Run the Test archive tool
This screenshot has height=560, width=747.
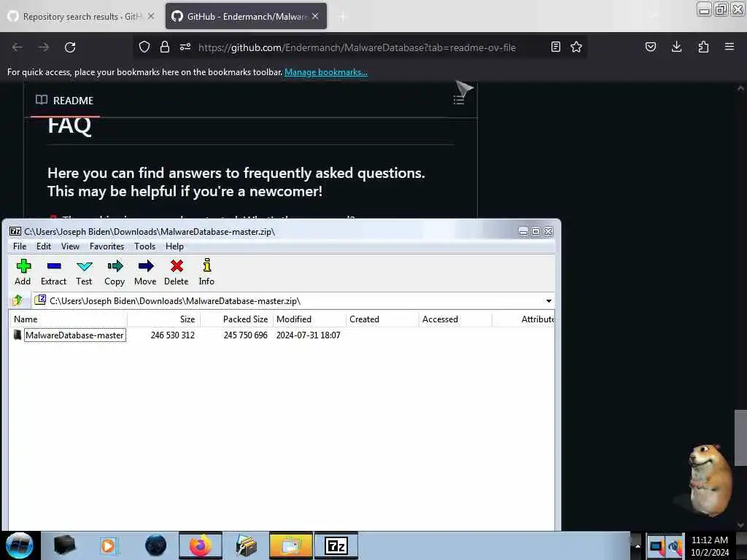point(84,272)
